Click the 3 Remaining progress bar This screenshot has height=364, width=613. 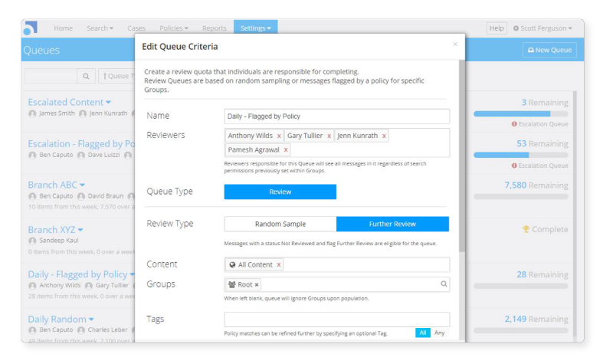pos(521,113)
